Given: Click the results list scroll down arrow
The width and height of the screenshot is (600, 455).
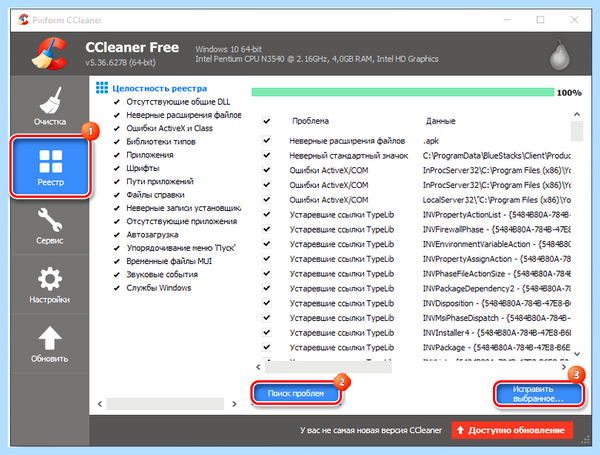Looking at the screenshot, I should pos(577,354).
